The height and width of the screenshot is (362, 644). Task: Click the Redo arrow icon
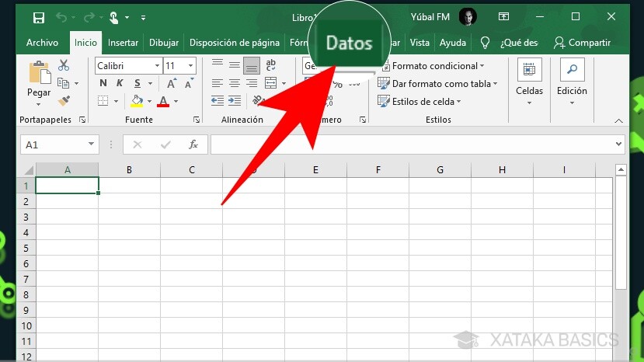coord(89,17)
